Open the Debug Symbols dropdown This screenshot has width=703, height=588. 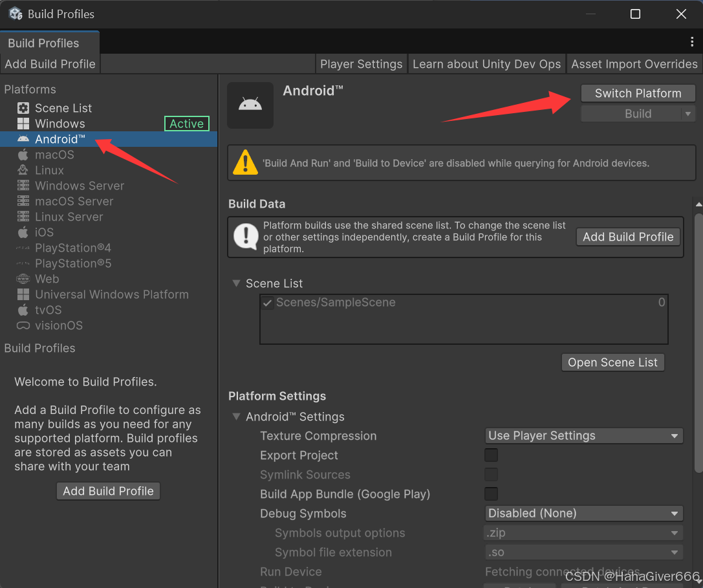click(x=584, y=514)
